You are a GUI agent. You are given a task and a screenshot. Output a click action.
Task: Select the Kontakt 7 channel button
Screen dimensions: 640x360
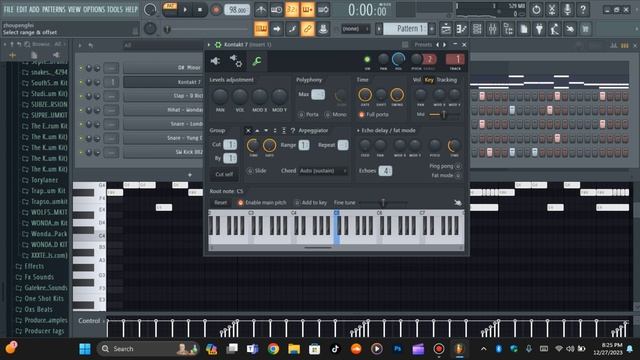click(162, 82)
